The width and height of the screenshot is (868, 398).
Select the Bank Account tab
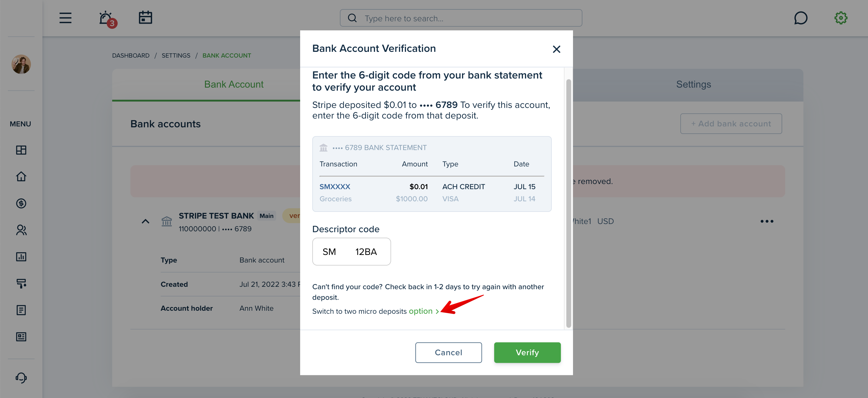pyautogui.click(x=233, y=84)
